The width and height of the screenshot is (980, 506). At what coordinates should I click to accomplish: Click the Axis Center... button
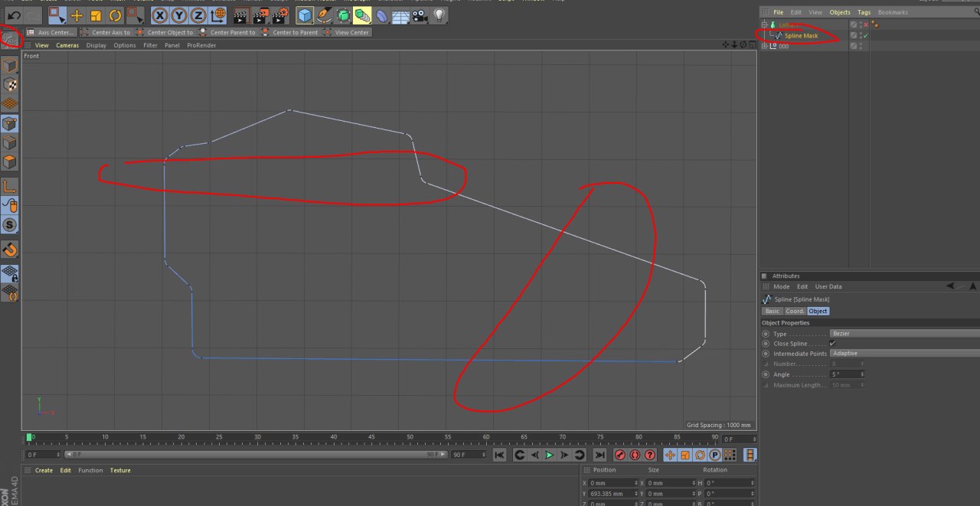[51, 32]
